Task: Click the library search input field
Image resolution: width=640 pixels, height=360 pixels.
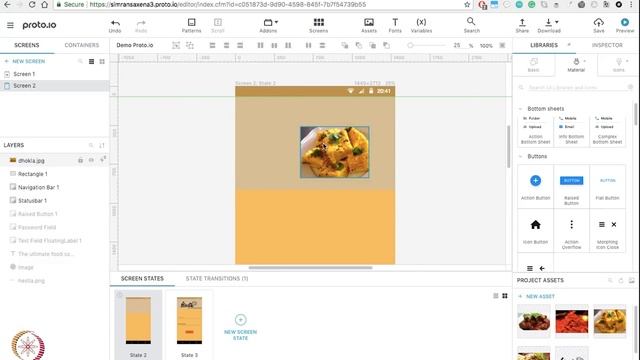Action: 576,87
